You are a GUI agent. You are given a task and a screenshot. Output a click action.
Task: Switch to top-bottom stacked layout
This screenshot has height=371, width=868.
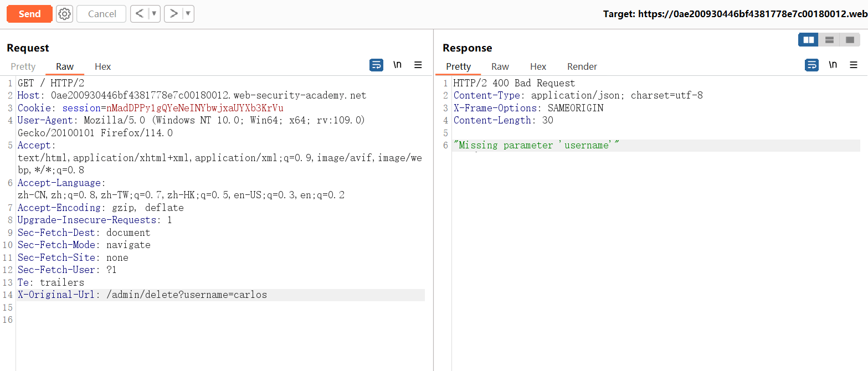click(829, 40)
